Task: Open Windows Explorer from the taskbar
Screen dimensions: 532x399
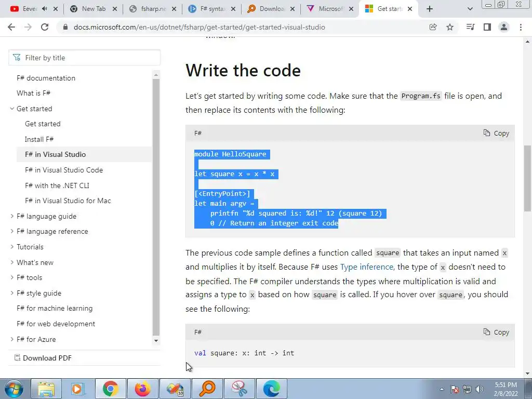Action: [46, 389]
